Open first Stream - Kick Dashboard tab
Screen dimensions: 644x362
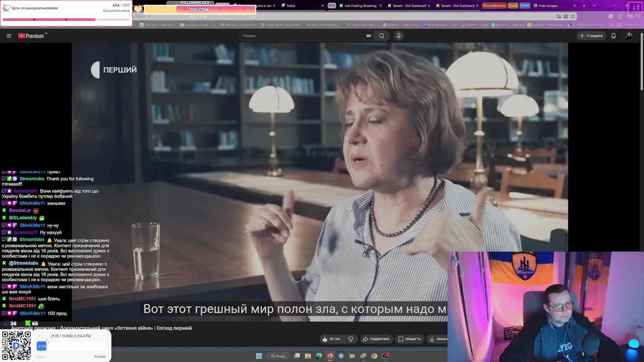410,6
